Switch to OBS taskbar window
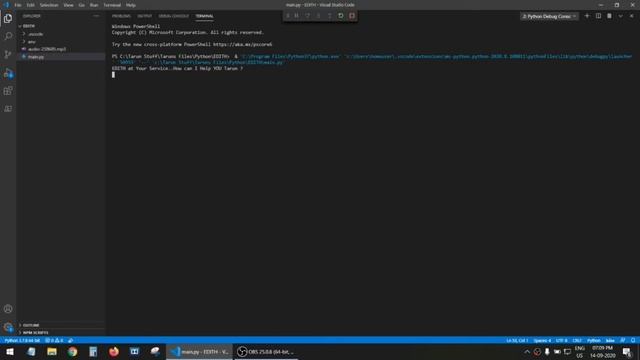Screen dimensions: 640x360 (266, 351)
